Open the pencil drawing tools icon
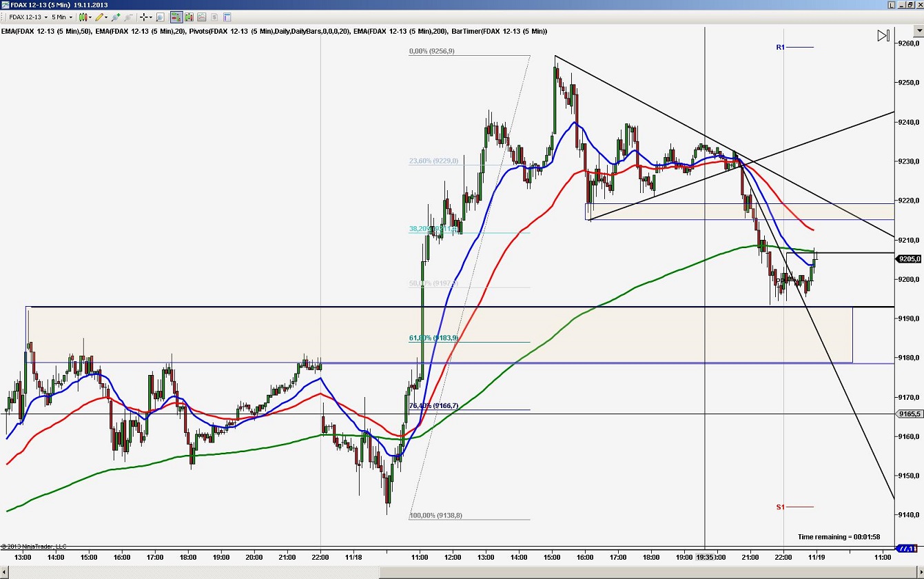Screen dimensions: 924x579 point(99,17)
